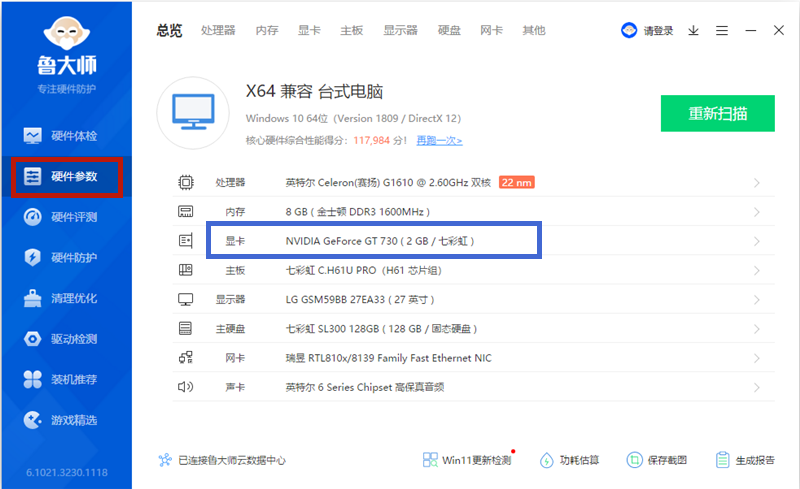Viewport: 800px width, 489px height.
Task: Click the network card icon
Action: [186, 357]
